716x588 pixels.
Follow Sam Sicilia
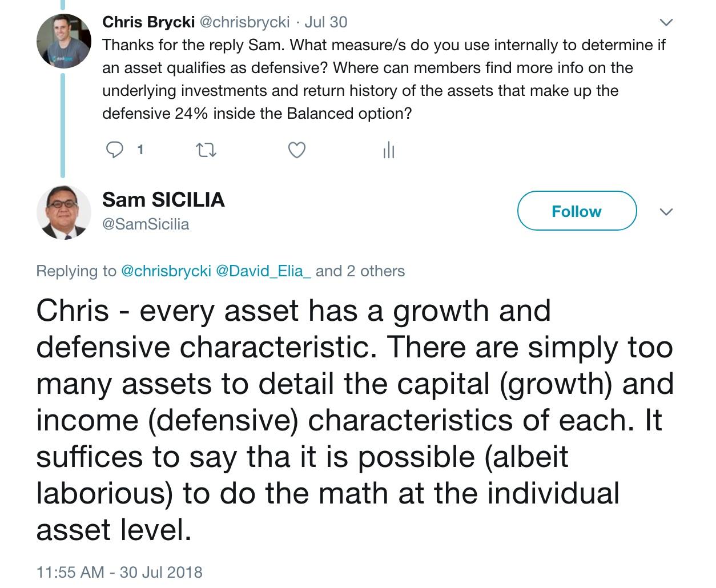(x=577, y=211)
